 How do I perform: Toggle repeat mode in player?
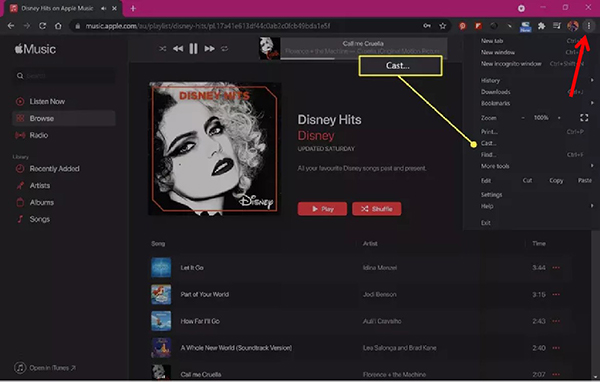225,49
